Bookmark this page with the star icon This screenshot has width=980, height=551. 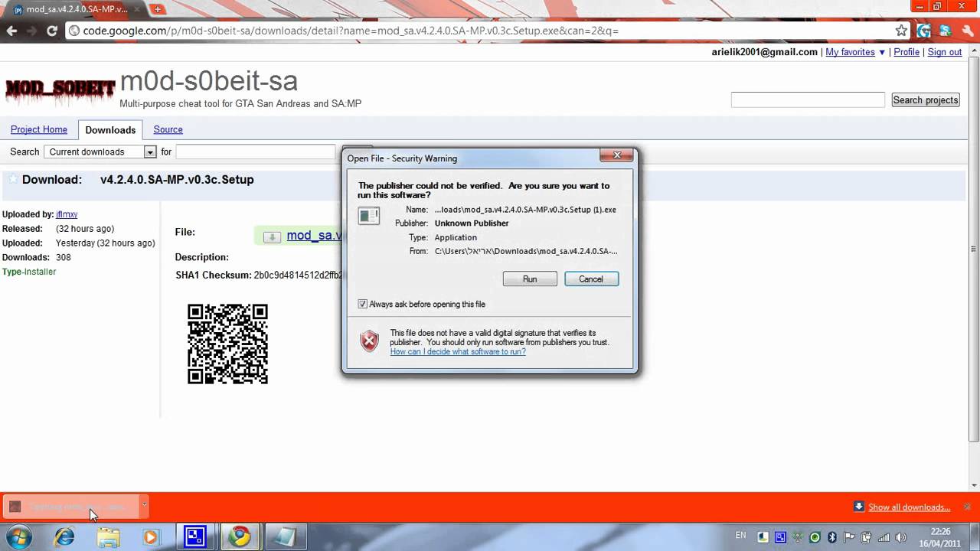901,31
